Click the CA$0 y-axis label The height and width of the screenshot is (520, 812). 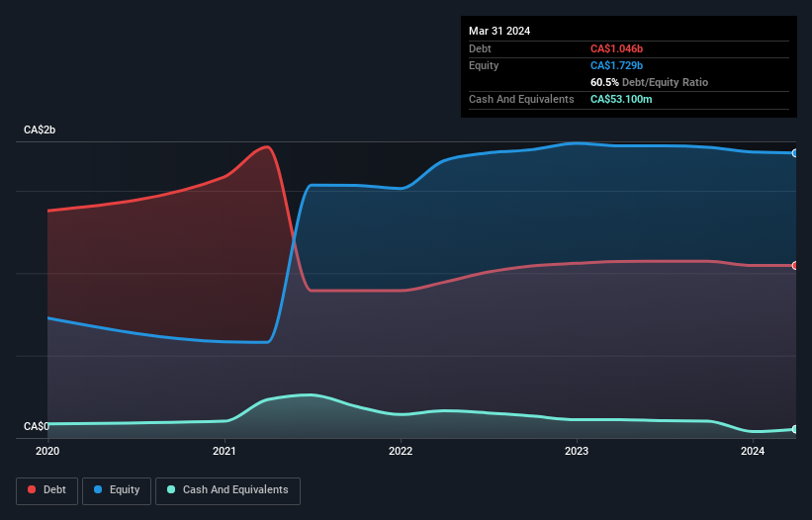click(37, 426)
